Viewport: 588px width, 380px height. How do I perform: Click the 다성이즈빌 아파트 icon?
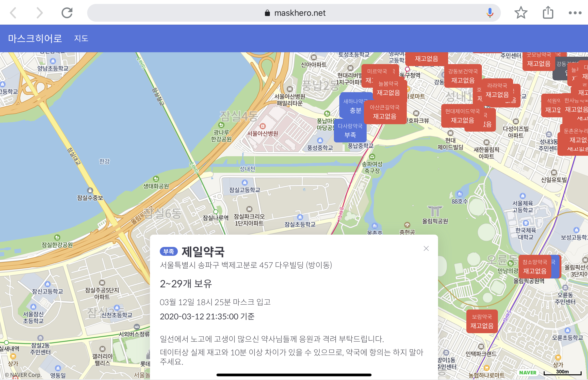pos(516,121)
